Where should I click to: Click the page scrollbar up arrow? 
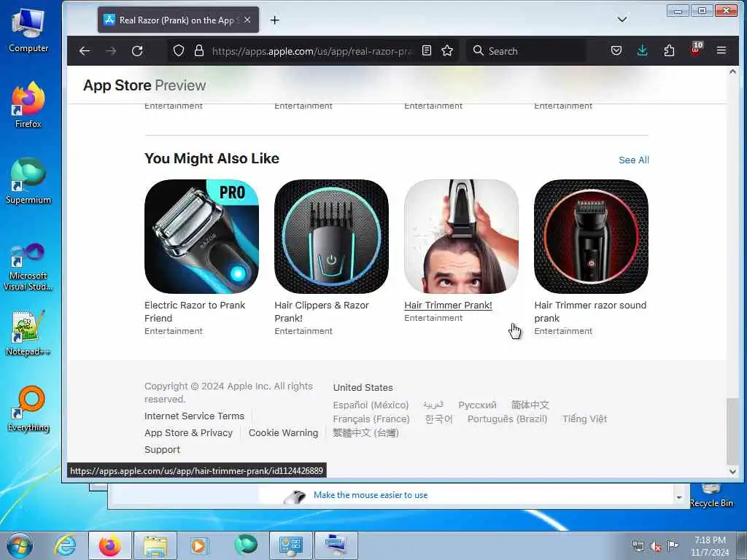[x=732, y=71]
